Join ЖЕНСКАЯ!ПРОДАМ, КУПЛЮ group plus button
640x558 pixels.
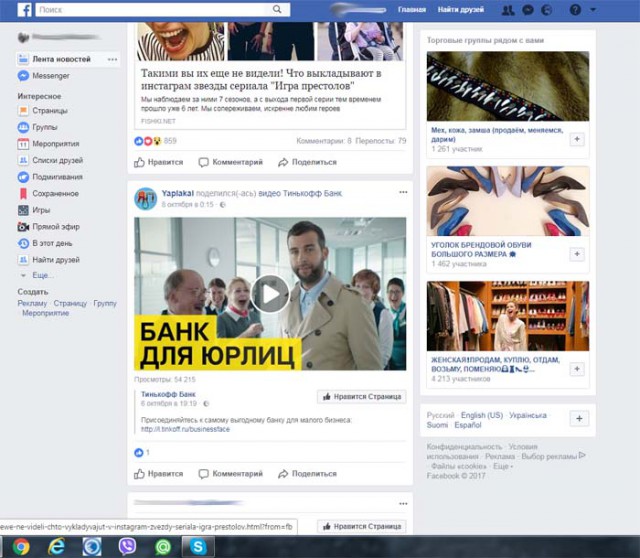(577, 369)
